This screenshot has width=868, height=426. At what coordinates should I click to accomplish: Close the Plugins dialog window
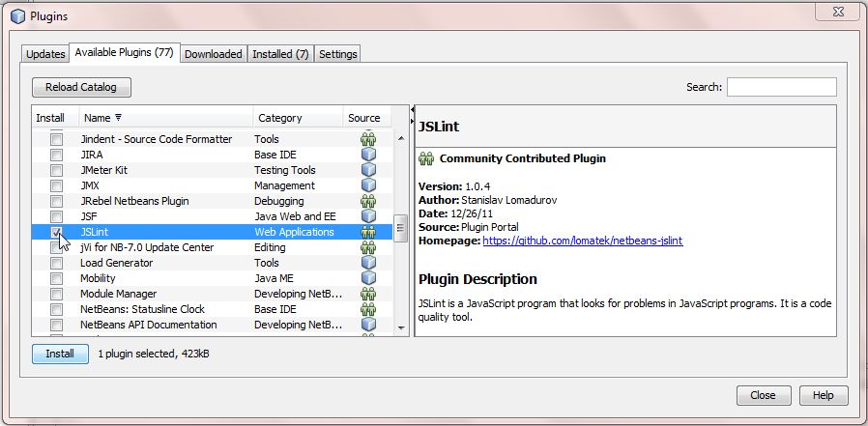(838, 13)
